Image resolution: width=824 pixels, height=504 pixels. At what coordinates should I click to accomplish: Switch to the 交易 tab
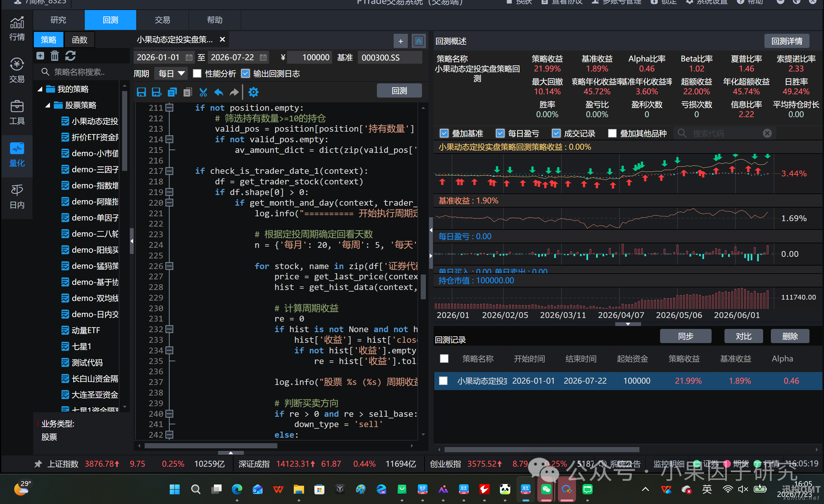[x=163, y=20]
